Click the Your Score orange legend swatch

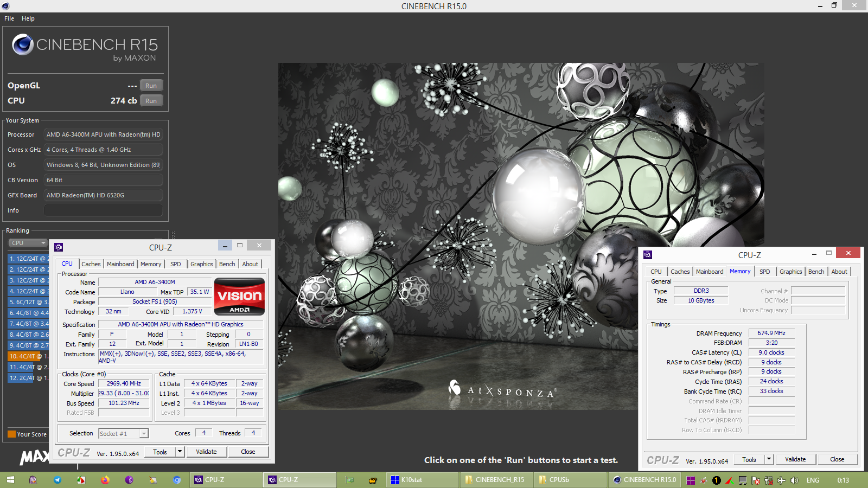click(11, 434)
